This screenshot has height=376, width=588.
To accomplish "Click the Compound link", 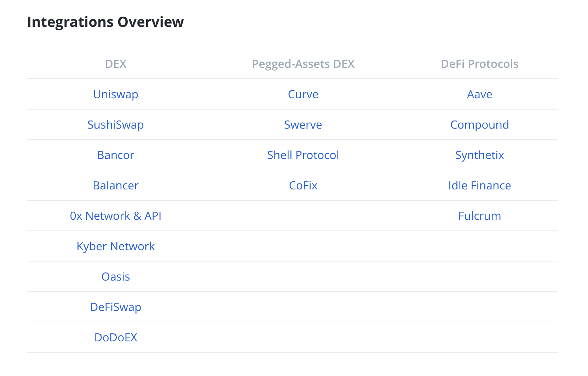I will point(480,125).
